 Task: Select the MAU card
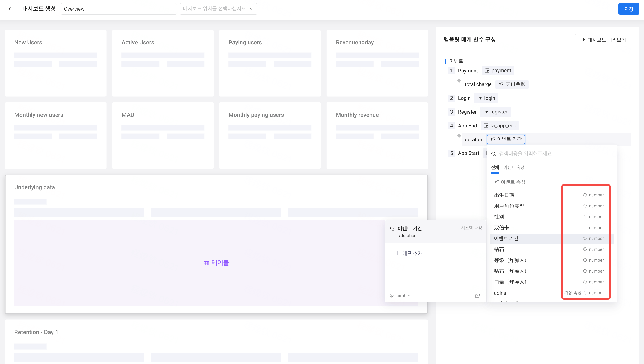tap(163, 136)
